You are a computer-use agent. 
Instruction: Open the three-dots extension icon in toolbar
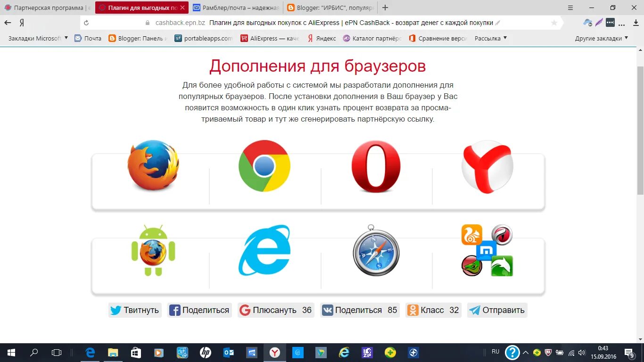[x=611, y=22]
